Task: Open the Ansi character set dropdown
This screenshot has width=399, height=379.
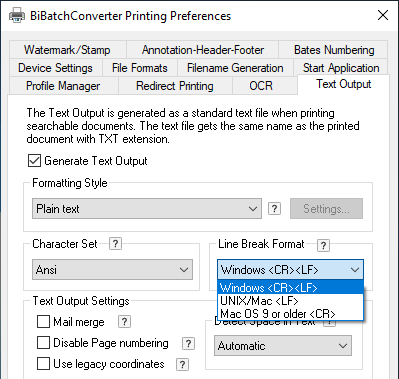Action: (113, 269)
